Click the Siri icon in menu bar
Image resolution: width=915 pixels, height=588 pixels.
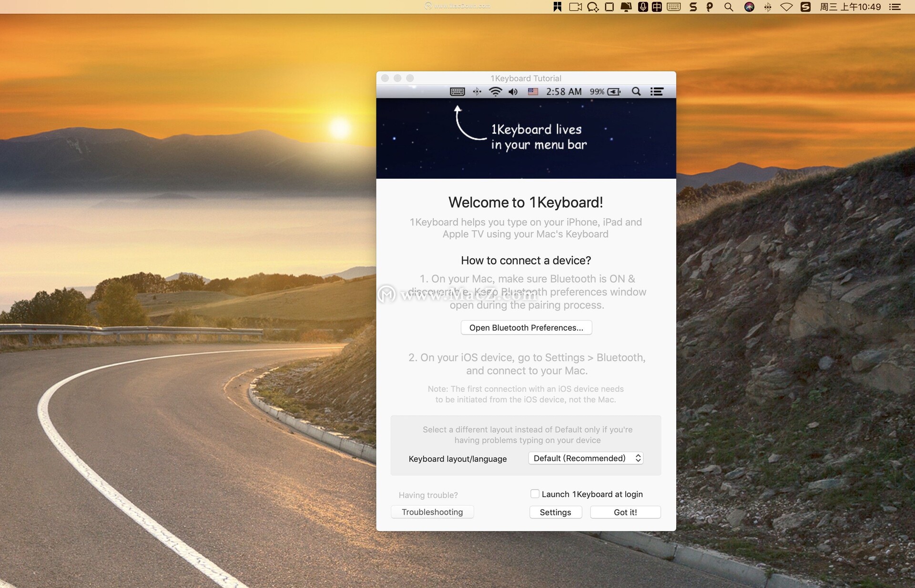749,7
